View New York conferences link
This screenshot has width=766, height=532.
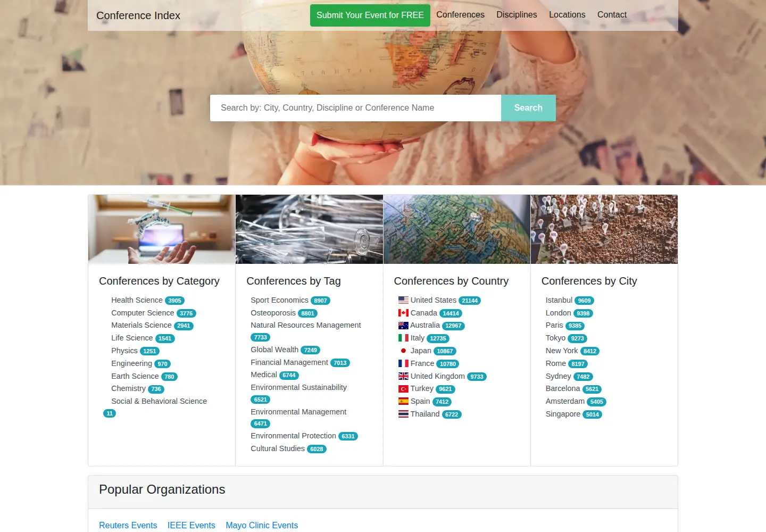[562, 351]
